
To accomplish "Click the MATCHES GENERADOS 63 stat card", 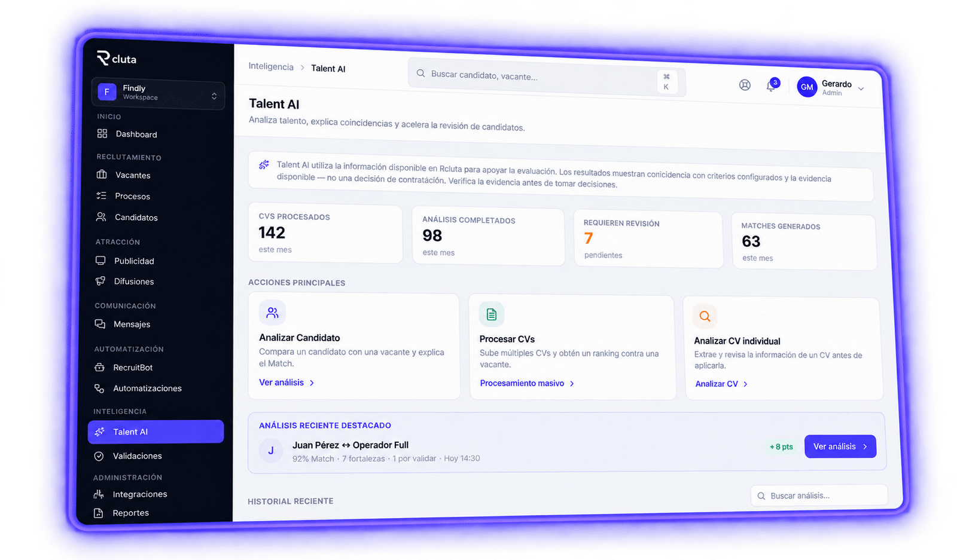I will 804,242.
